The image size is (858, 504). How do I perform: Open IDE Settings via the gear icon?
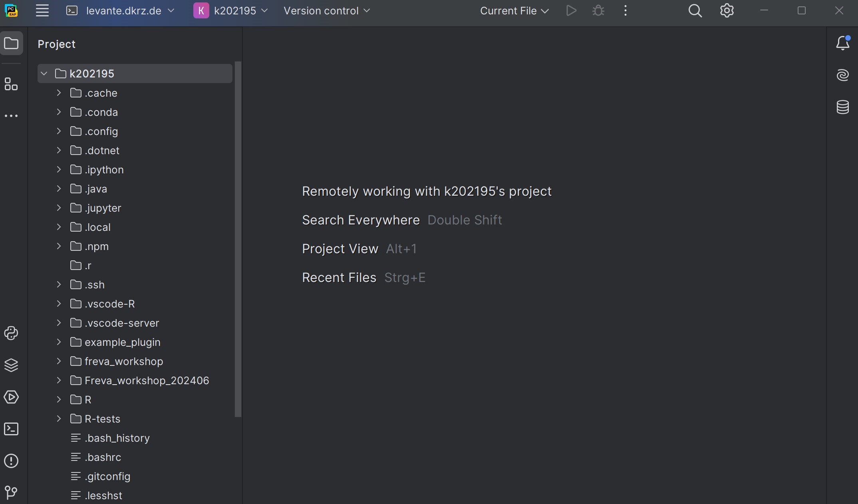(727, 10)
